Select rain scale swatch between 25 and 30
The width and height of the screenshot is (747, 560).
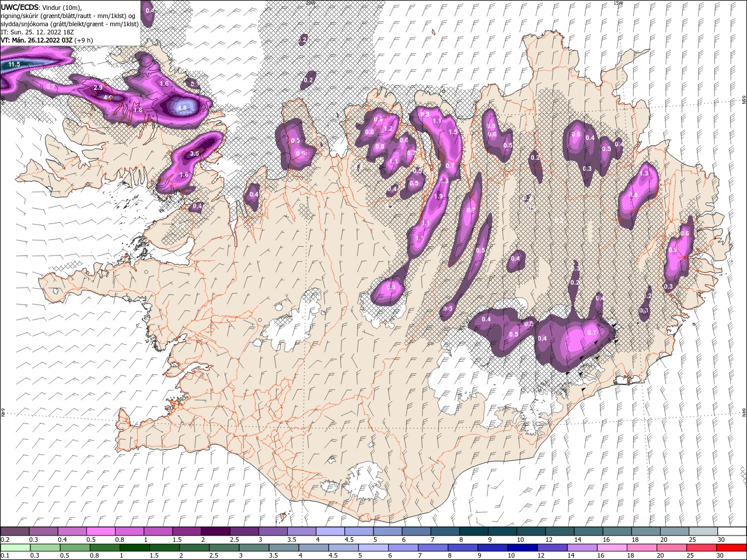[x=701, y=548]
